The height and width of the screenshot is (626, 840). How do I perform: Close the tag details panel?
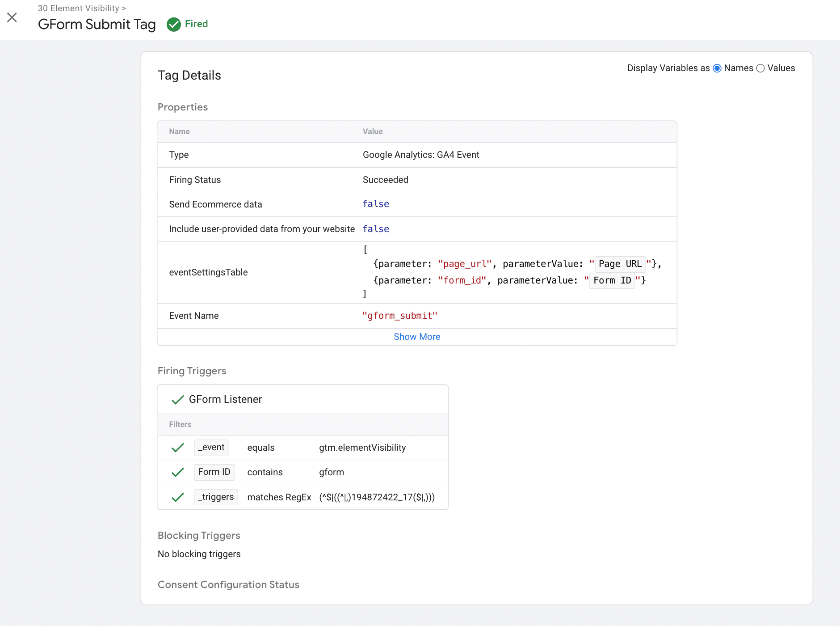(12, 17)
